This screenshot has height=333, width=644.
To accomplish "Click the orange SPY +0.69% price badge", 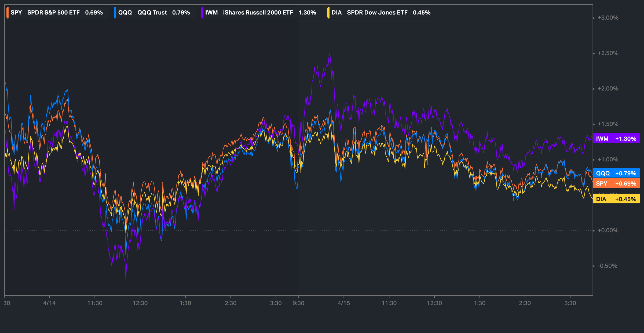I will (616, 183).
